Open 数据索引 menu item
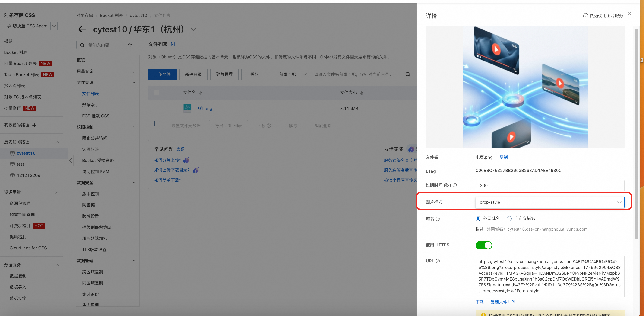Screen dimensions: 644x316 [x=91, y=105]
